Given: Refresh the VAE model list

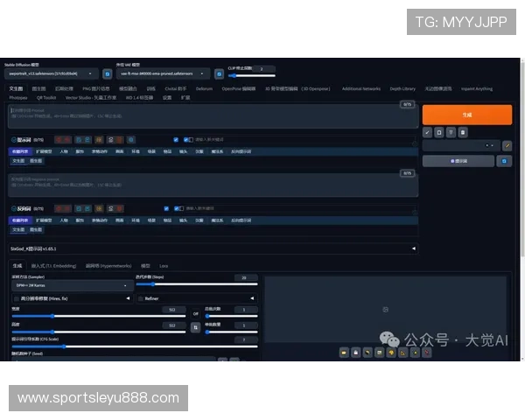Looking at the screenshot, I should click(x=219, y=74).
